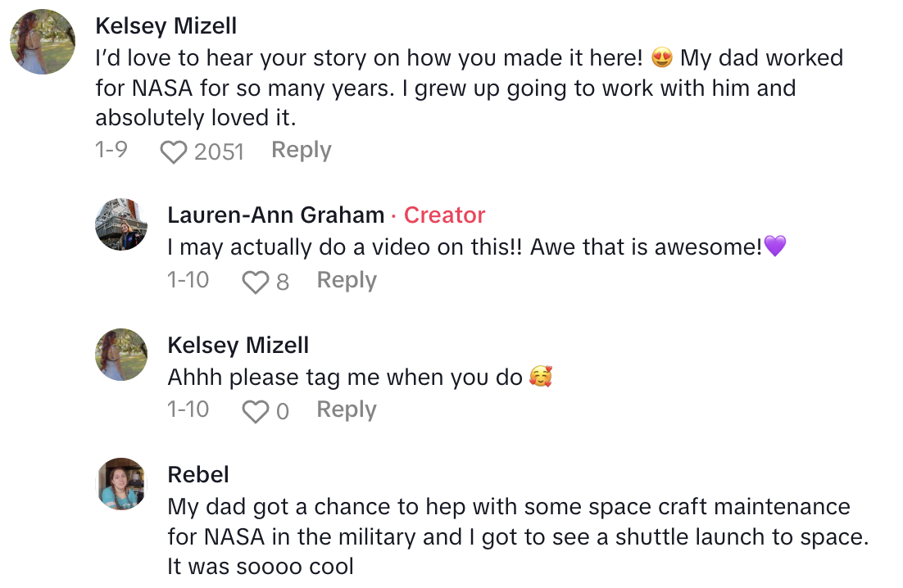Click the 2051 like count
The image size is (903, 588).
(219, 152)
